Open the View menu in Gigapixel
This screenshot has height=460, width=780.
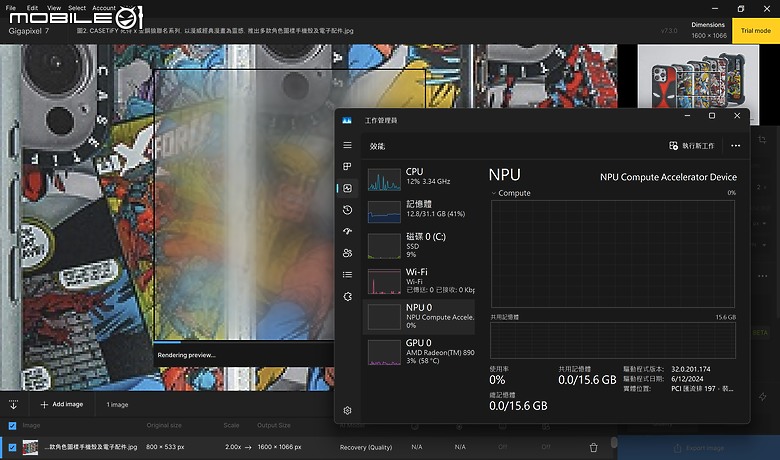click(x=54, y=8)
